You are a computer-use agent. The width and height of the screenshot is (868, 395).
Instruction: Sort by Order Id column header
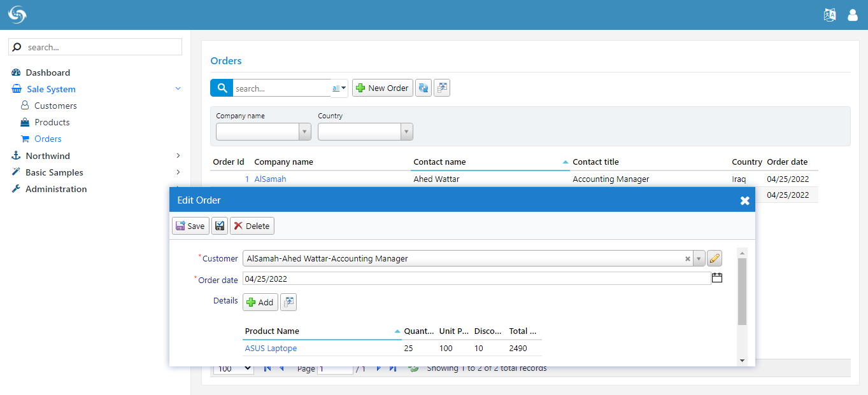pos(229,162)
